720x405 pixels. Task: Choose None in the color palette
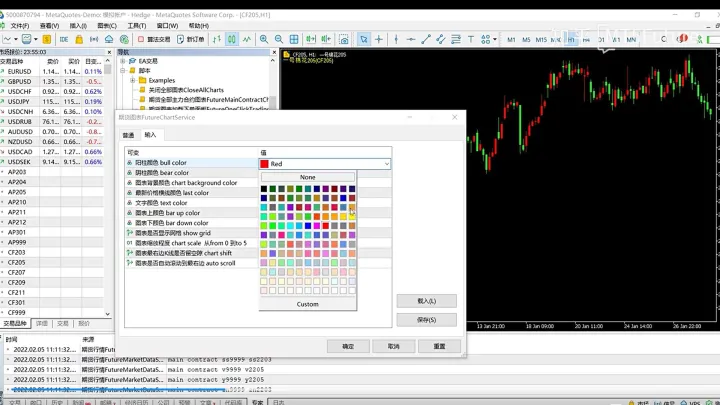click(x=308, y=177)
